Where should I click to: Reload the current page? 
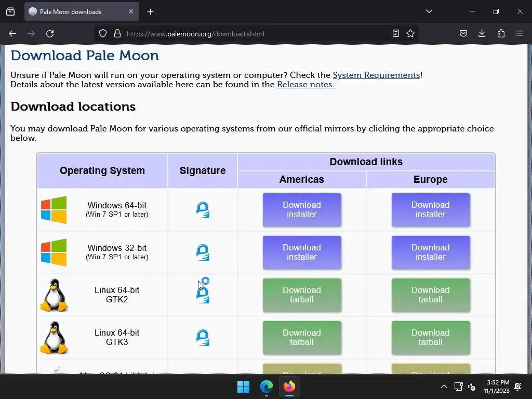(x=50, y=34)
